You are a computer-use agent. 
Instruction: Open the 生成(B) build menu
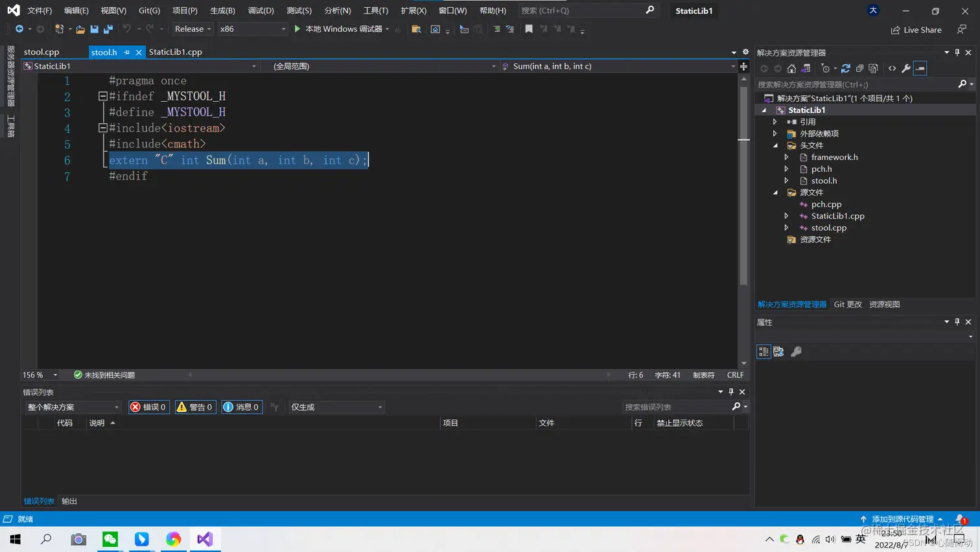tap(222, 10)
